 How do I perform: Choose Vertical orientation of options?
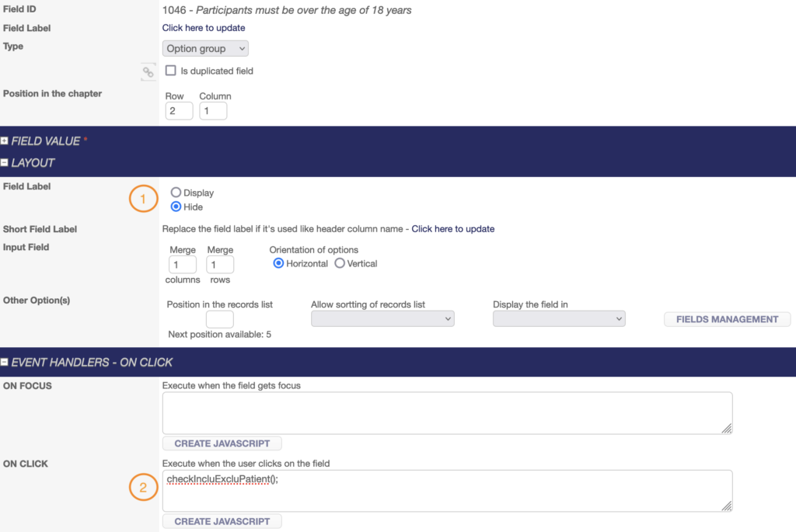(x=340, y=263)
